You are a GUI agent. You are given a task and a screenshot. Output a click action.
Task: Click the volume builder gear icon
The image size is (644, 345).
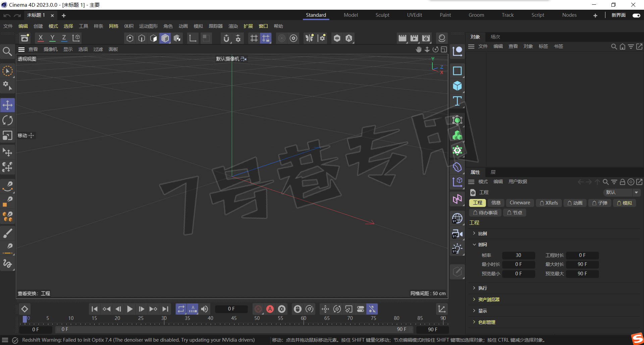(x=457, y=150)
